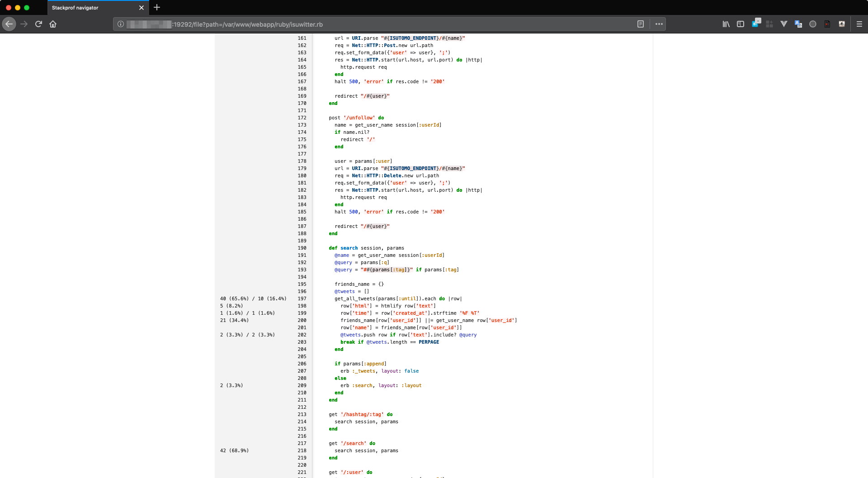Open the translate extension icon
This screenshot has height=478, width=868.
click(x=798, y=24)
